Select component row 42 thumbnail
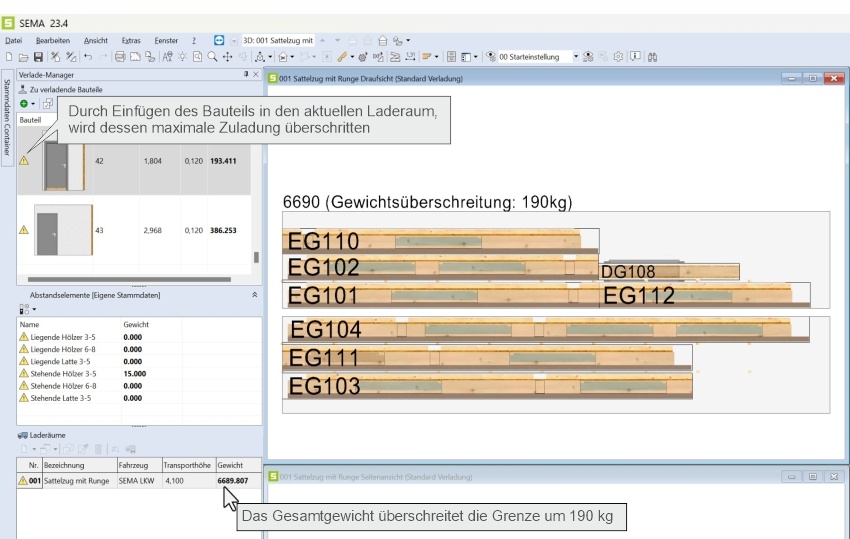The width and height of the screenshot is (850, 539). [63, 167]
